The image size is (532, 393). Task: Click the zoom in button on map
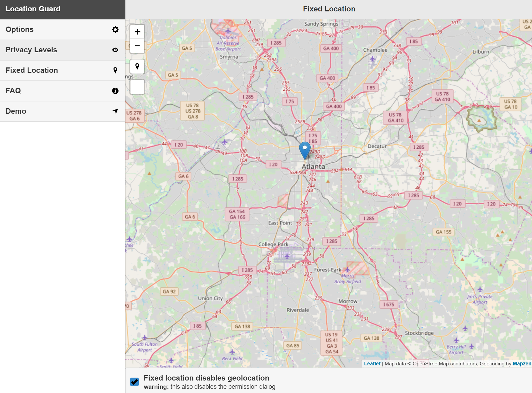[137, 31]
